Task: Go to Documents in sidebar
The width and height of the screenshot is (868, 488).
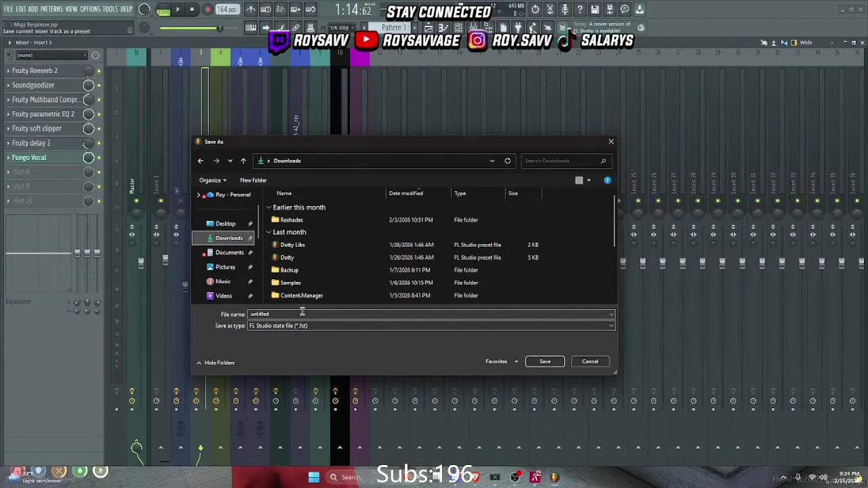Action: point(229,253)
